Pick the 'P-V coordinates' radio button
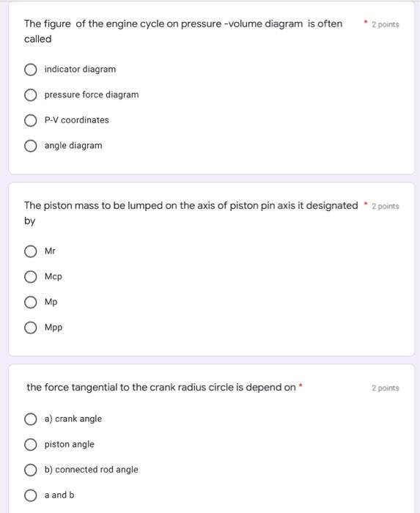Image resolution: width=420 pixels, height=513 pixels. 31,120
